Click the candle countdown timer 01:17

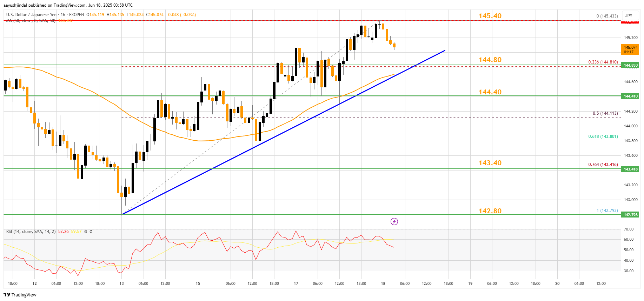tap(629, 52)
